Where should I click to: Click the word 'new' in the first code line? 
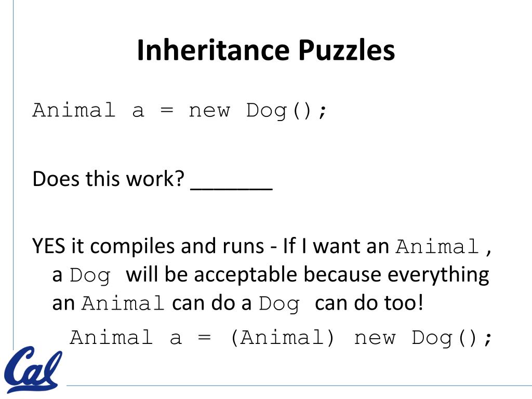(x=209, y=111)
